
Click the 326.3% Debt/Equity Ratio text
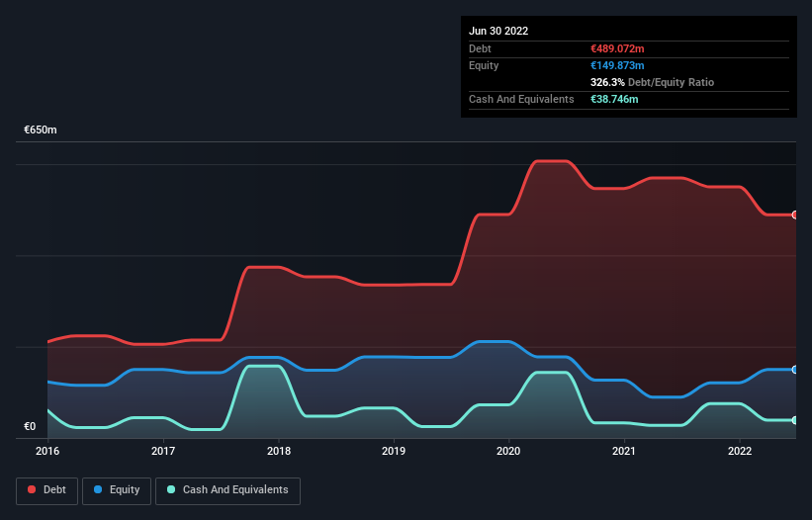(652, 82)
